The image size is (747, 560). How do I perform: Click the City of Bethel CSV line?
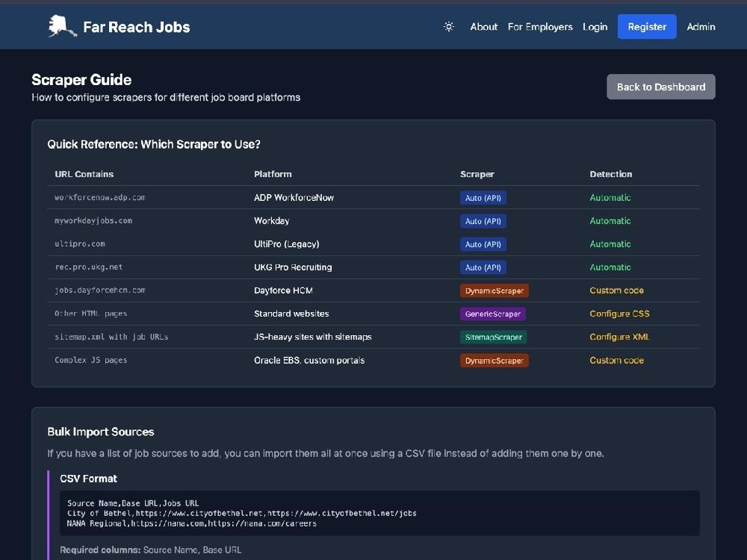click(241, 514)
